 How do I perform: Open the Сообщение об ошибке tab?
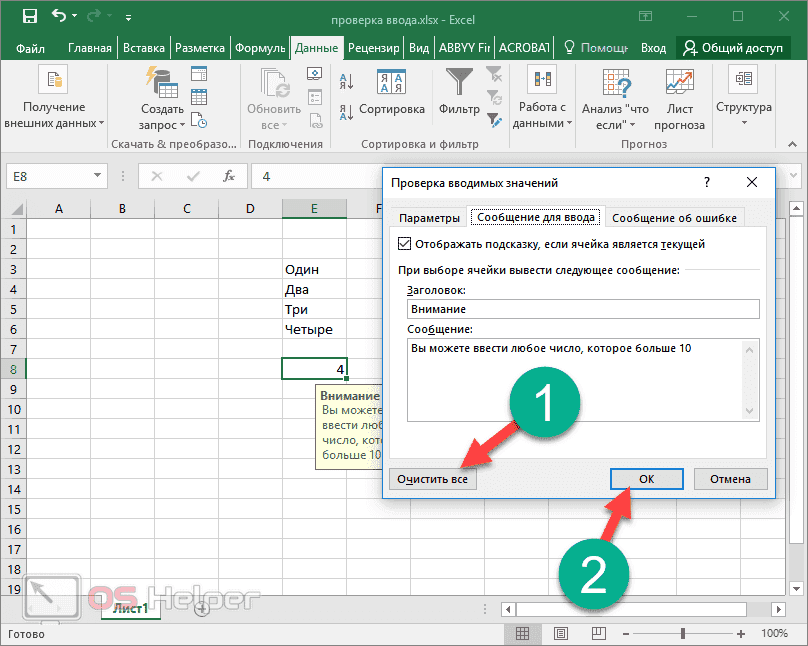pyautogui.click(x=674, y=218)
